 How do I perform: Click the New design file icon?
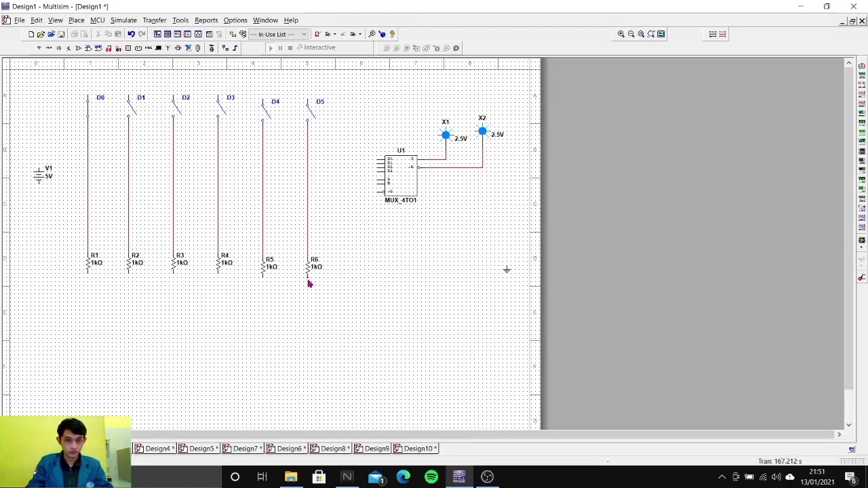pyautogui.click(x=31, y=34)
